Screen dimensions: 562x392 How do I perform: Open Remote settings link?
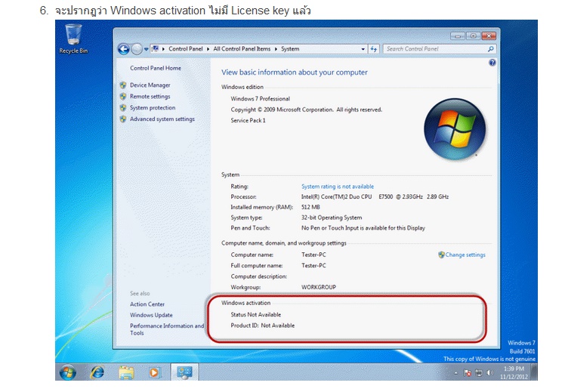pos(150,97)
